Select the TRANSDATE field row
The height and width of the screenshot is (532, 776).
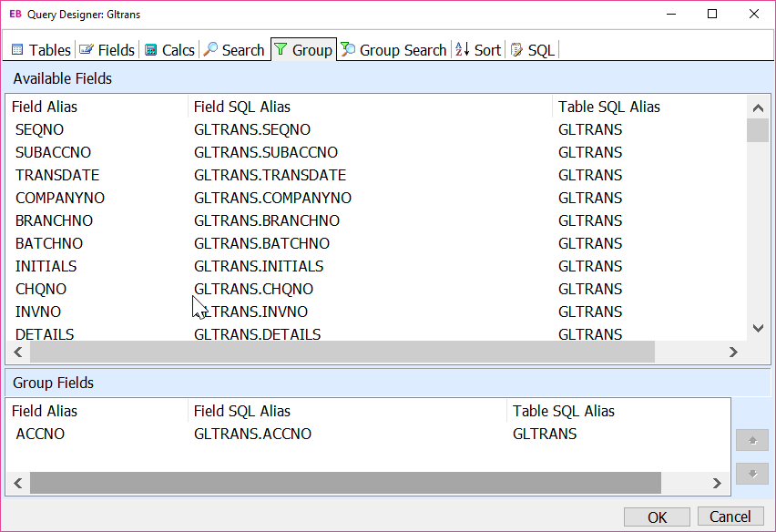[x=57, y=175]
